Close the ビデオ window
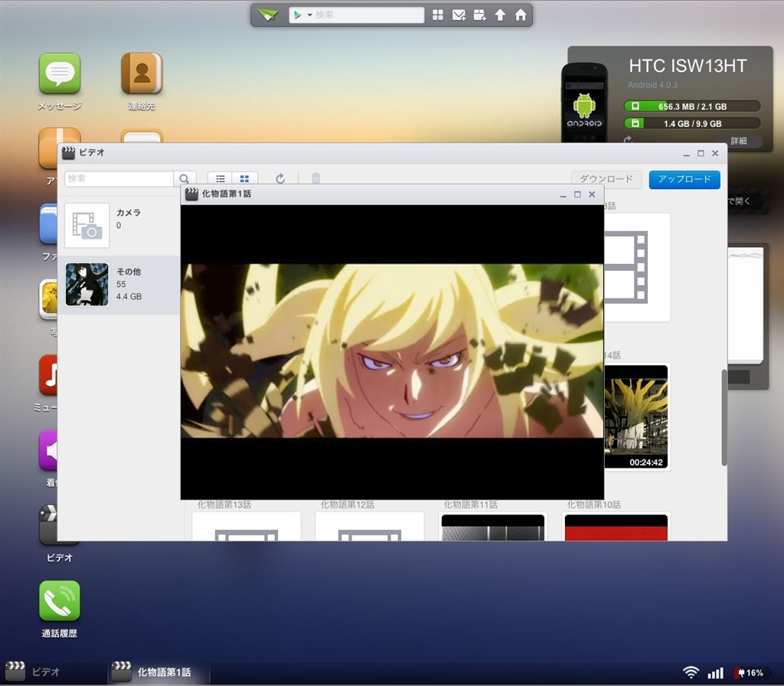 point(715,153)
